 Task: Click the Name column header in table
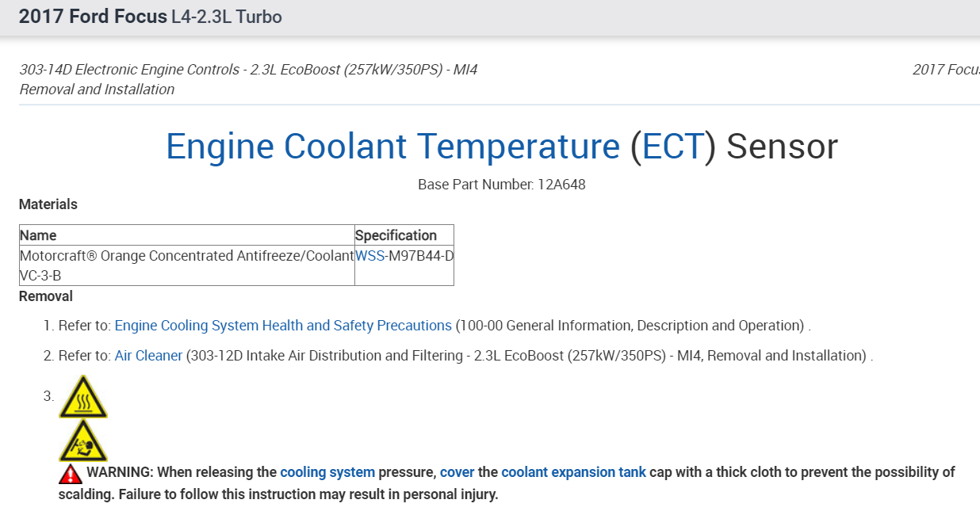[x=38, y=235]
